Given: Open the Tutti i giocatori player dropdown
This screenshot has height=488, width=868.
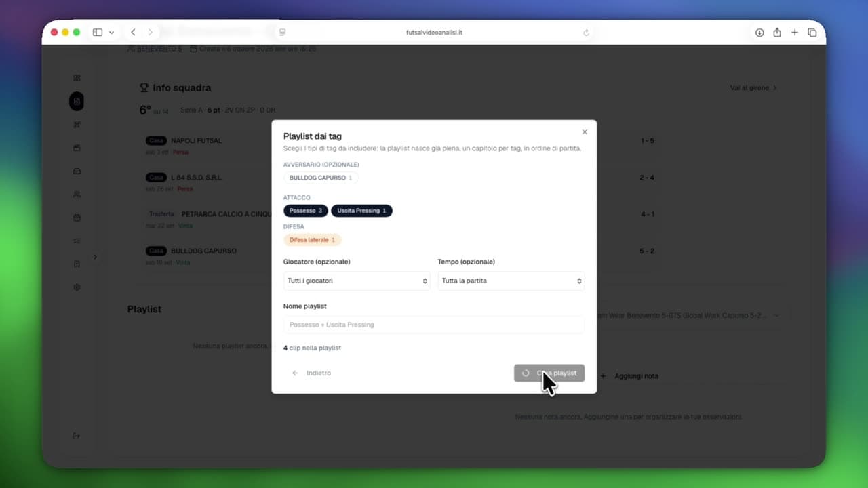Looking at the screenshot, I should tap(357, 281).
